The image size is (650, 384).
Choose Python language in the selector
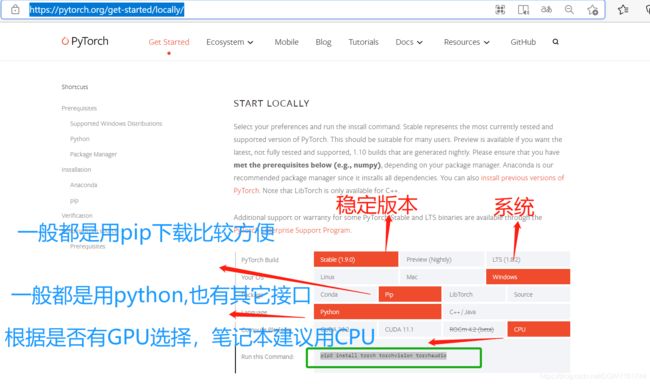(377, 312)
